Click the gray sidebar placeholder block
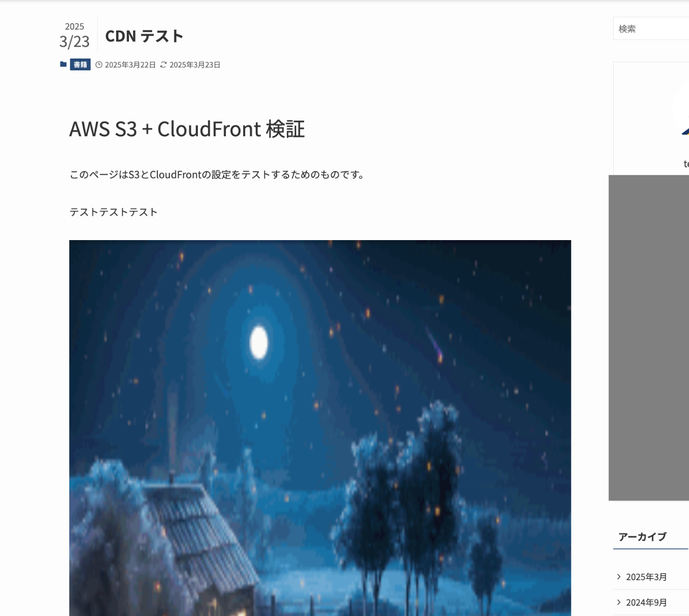This screenshot has height=616, width=689. pos(649,338)
